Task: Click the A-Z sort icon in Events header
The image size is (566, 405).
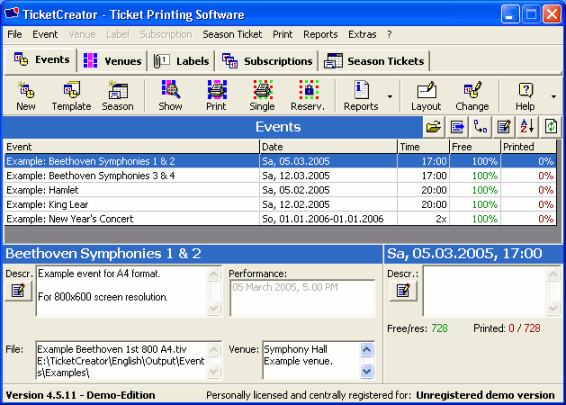Action: [527, 127]
